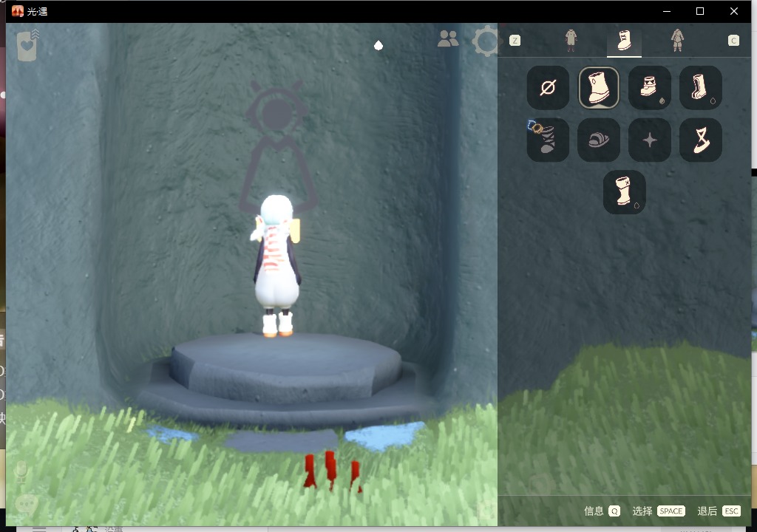Image resolution: width=757 pixels, height=532 pixels.
Task: Select the tall slim boot in the top row
Action: (x=701, y=88)
